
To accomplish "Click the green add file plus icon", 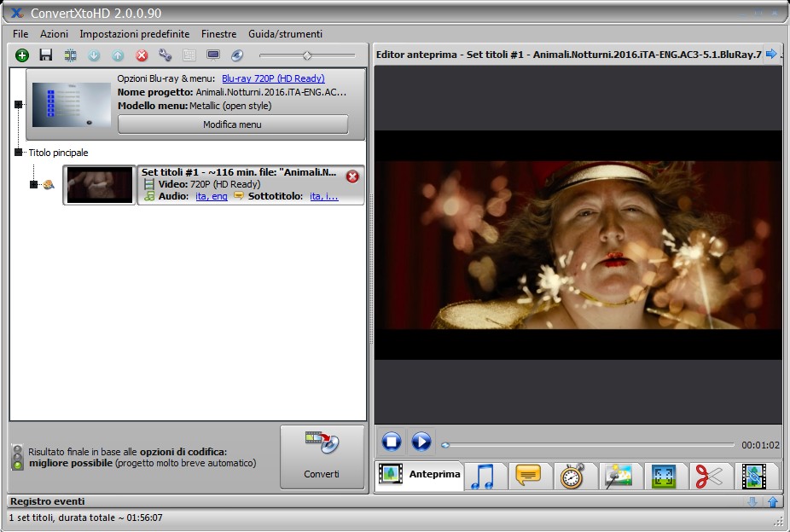I will (21, 55).
